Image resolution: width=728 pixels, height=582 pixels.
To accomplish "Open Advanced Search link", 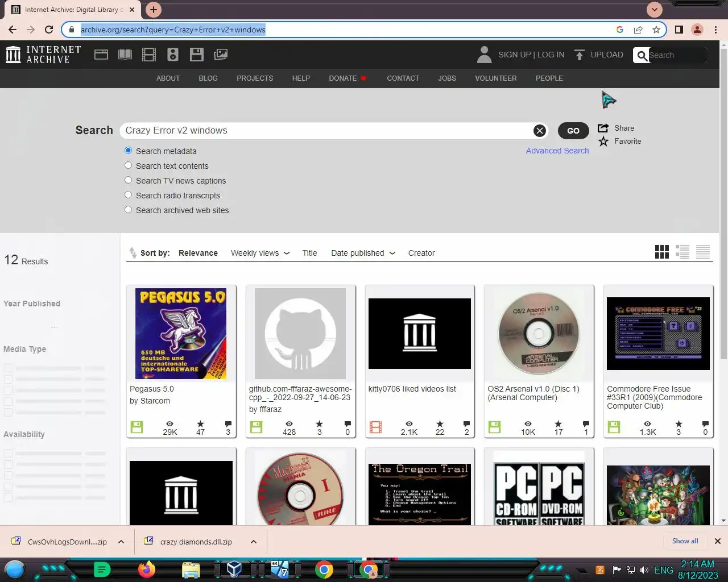I will coord(557,151).
